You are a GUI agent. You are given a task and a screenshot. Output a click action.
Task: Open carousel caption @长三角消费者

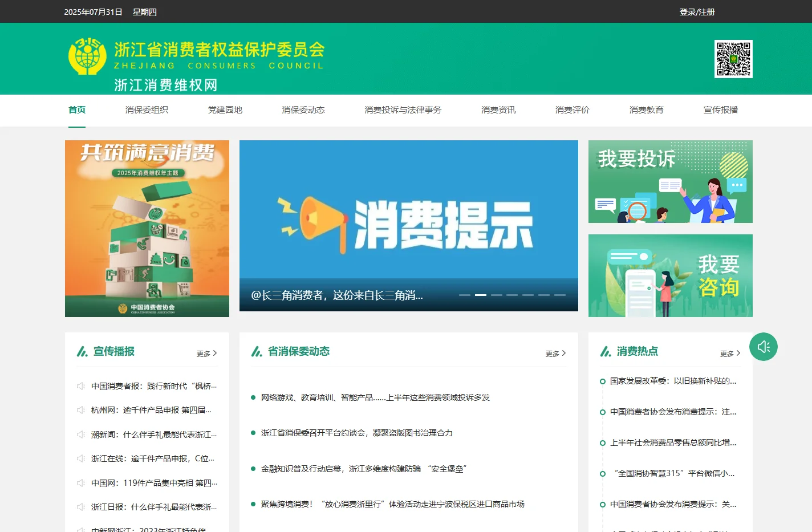[x=337, y=295]
